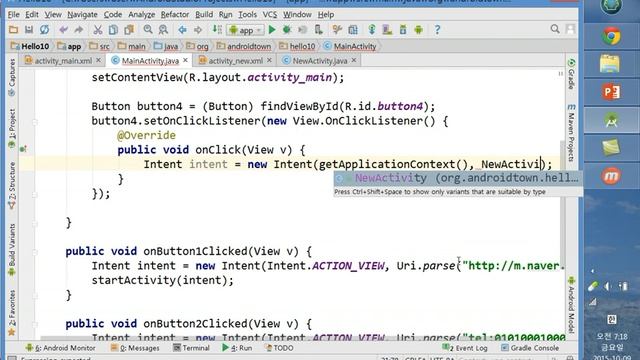This screenshot has height=360, width=640.
Task: Toggle the Structure tool window
Action: [x=12, y=185]
